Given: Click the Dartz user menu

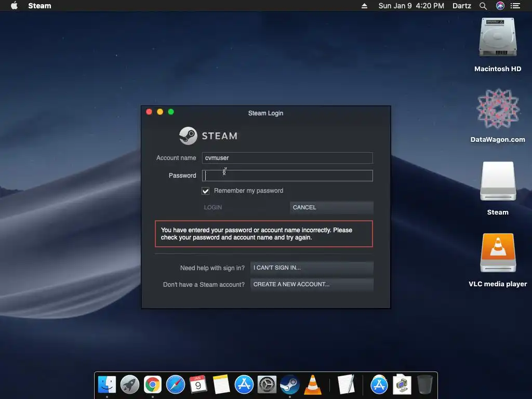Looking at the screenshot, I should tap(462, 6).
